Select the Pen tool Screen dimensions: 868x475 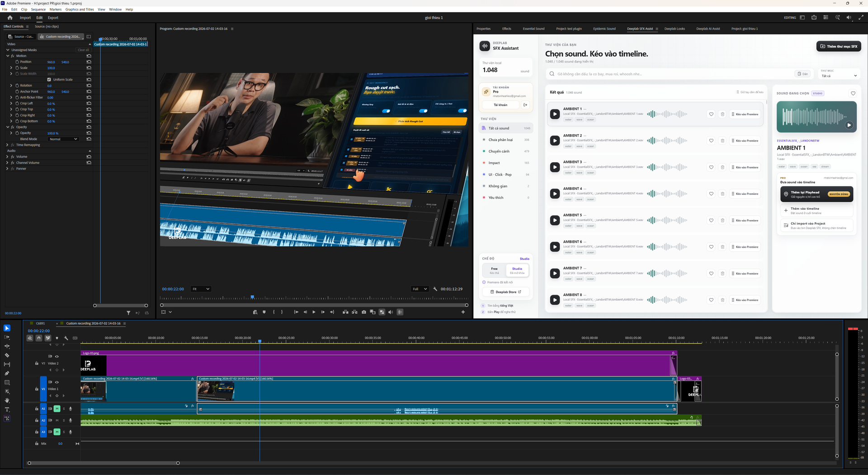(7, 373)
